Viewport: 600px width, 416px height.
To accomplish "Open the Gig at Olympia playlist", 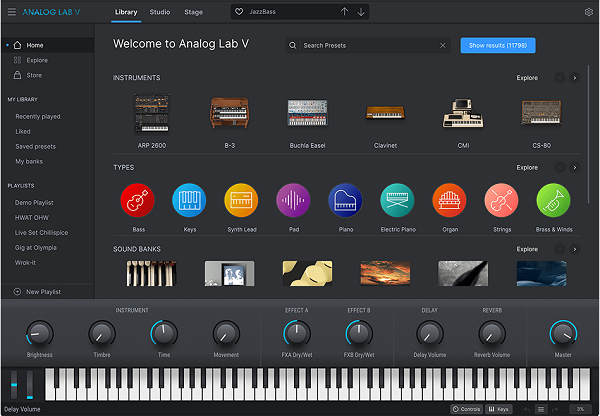I will [36, 247].
